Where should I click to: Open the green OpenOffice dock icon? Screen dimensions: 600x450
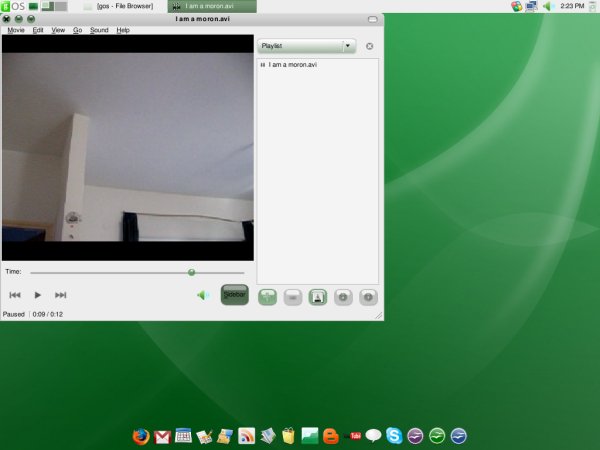pos(437,435)
